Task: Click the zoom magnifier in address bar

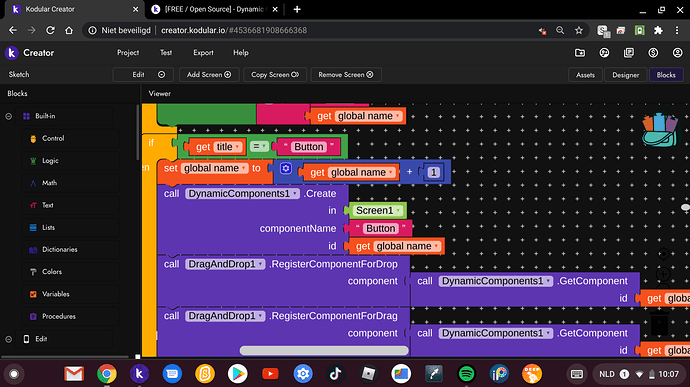Action: (x=560, y=30)
